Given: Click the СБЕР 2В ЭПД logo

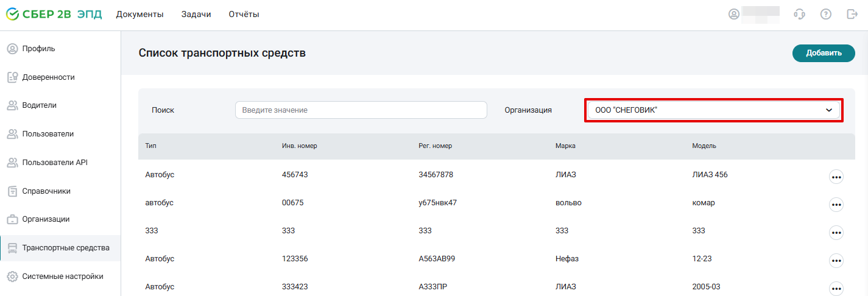Looking at the screenshot, I should click(x=54, y=14).
